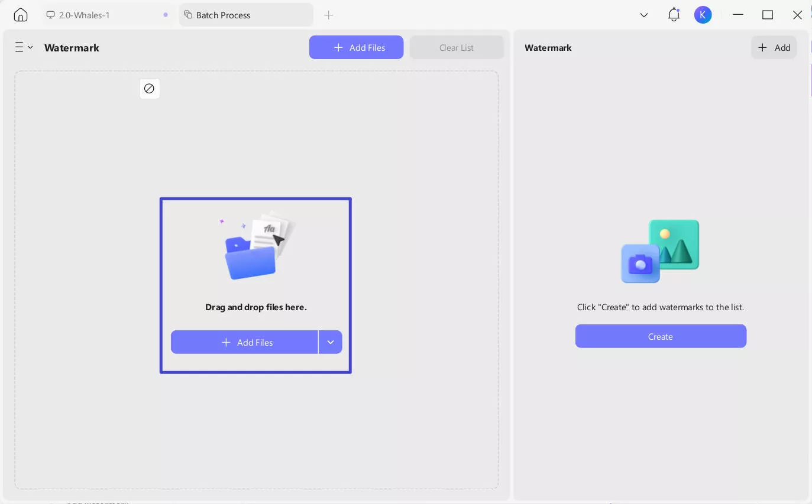
Task: Select the Batch Process tab
Action: point(223,15)
